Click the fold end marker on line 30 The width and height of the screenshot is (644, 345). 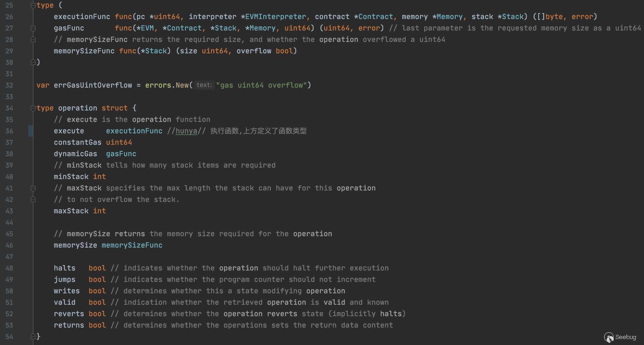(x=33, y=62)
